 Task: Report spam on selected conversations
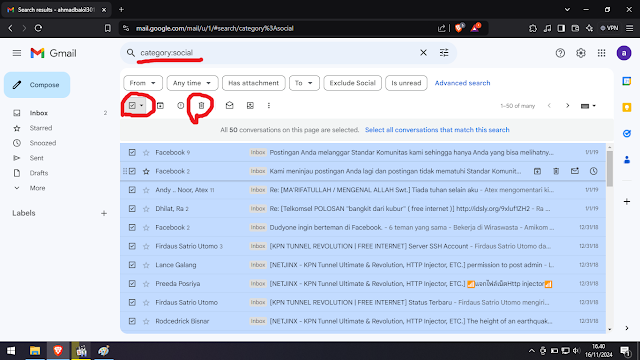180,106
